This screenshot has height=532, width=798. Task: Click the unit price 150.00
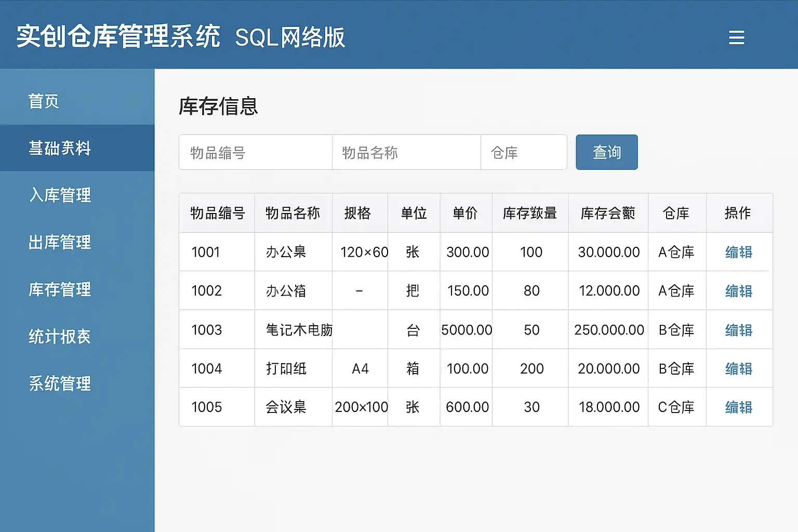click(468, 291)
